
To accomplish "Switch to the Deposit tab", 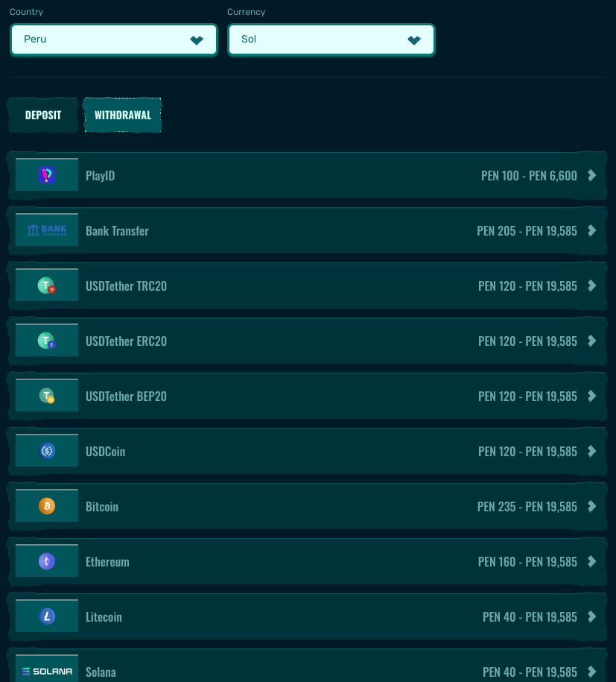I will point(43,116).
